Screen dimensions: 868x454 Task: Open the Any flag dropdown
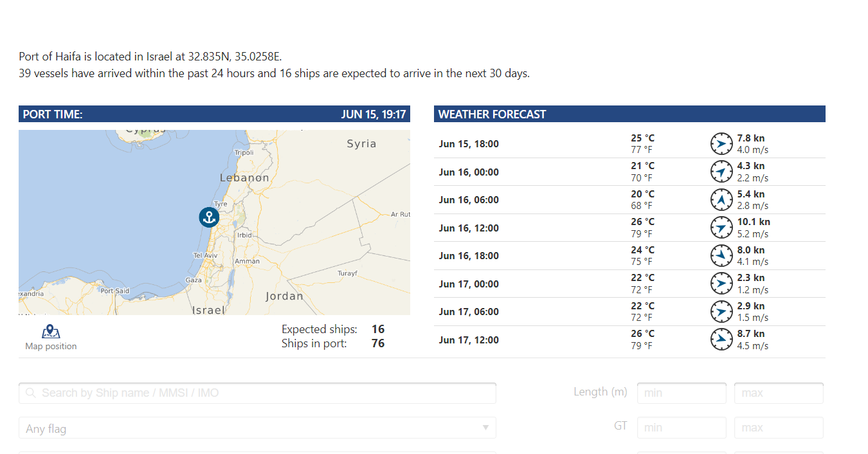[x=257, y=428]
